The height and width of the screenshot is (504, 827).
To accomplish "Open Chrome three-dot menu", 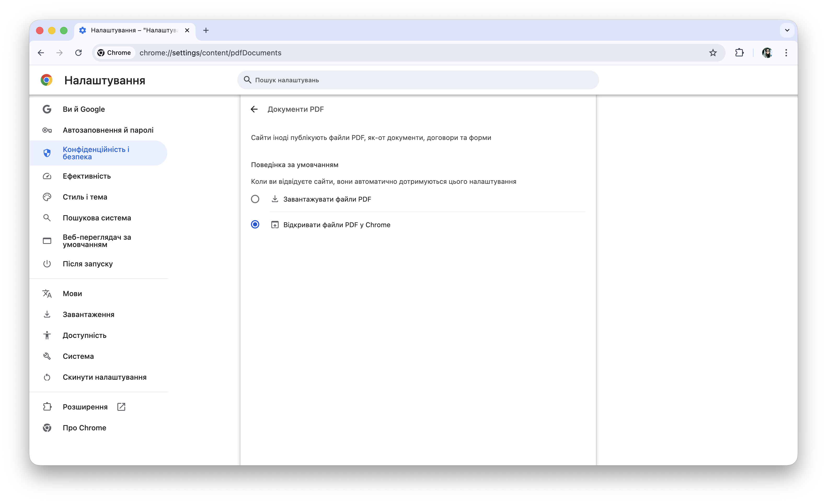I will coord(786,53).
